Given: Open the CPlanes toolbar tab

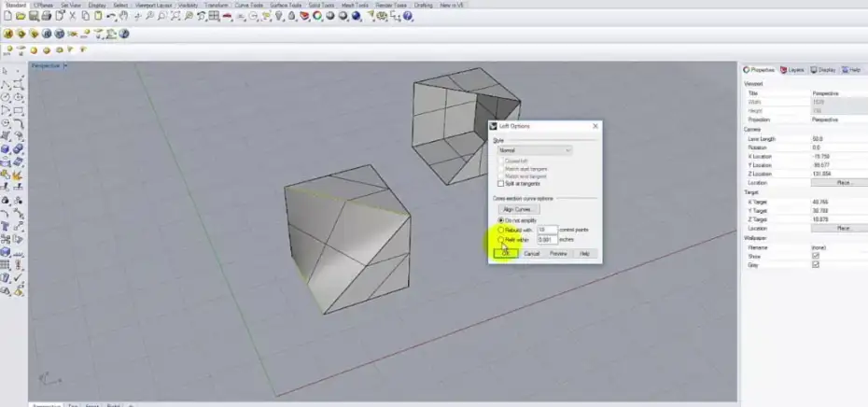Looking at the screenshot, I should click(x=43, y=5).
